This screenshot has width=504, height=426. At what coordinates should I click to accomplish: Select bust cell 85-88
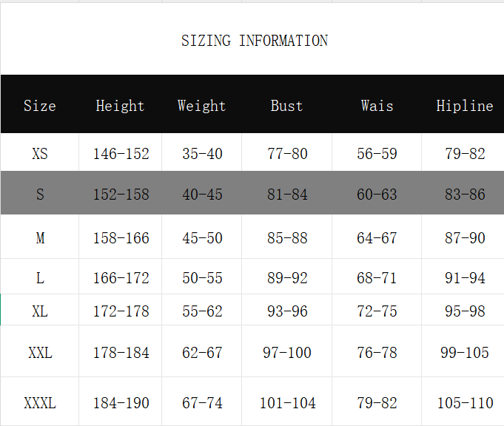point(287,238)
